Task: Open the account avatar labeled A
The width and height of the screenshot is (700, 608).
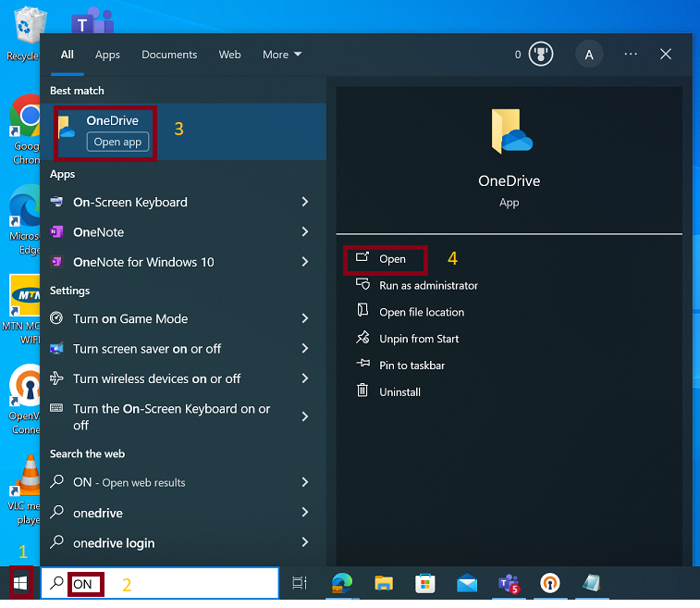Action: pyautogui.click(x=589, y=54)
